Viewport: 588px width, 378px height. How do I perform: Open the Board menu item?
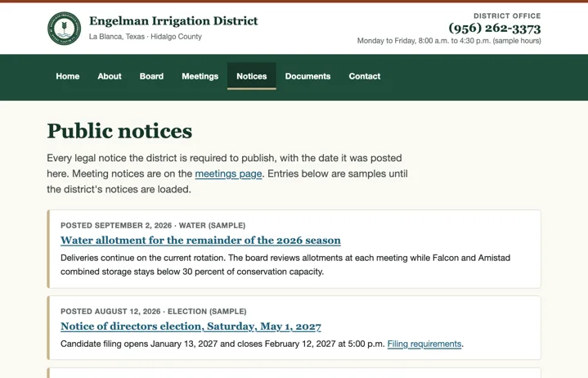151,76
